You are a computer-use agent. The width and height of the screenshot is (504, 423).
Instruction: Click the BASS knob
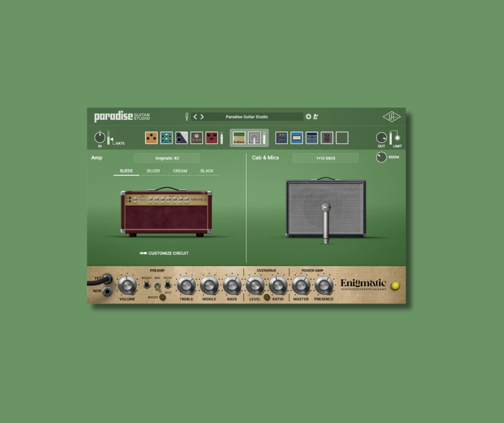tap(232, 285)
